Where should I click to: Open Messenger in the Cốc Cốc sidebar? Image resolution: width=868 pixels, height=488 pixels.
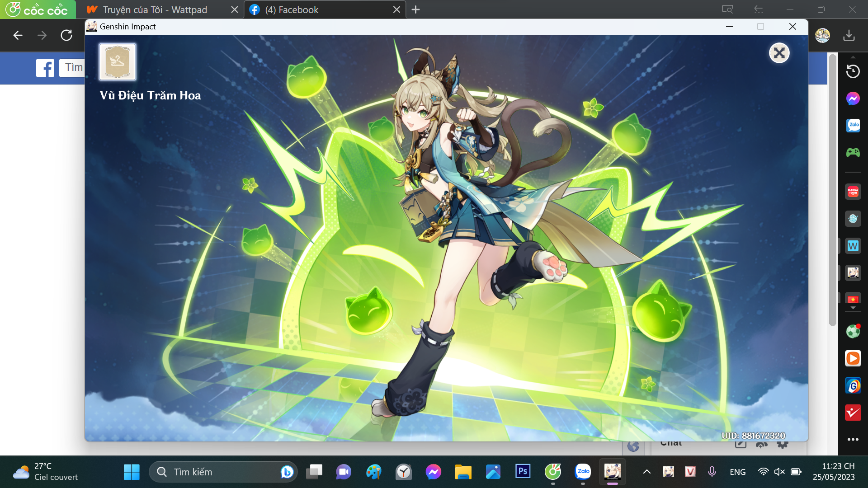point(853,99)
